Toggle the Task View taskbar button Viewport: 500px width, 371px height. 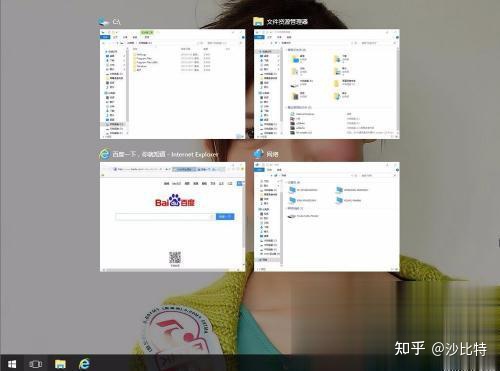click(35, 364)
